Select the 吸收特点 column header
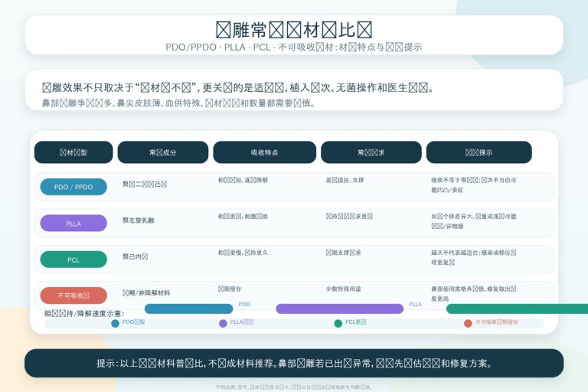Screen dimensions: 588x392 click(x=264, y=152)
